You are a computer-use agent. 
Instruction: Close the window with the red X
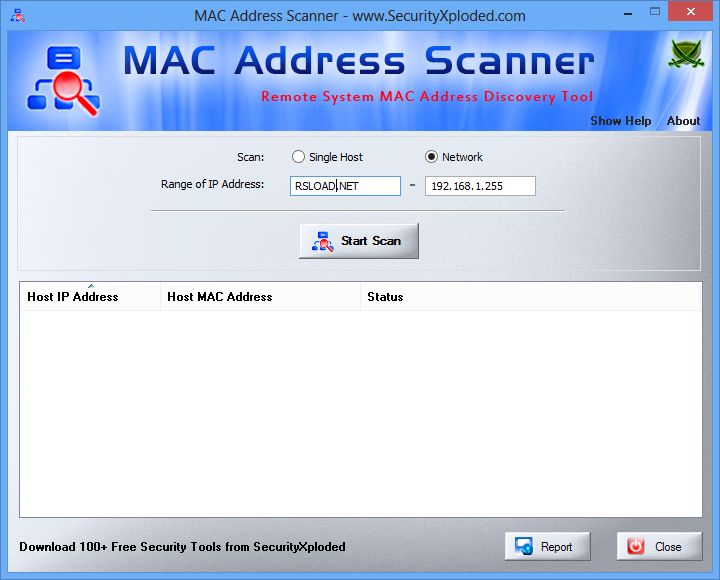pyautogui.click(x=690, y=12)
